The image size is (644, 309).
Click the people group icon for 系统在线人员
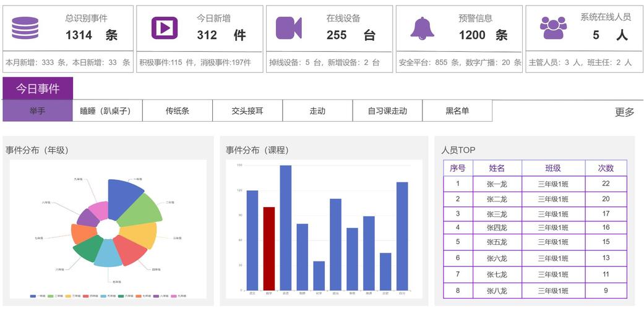553,28
